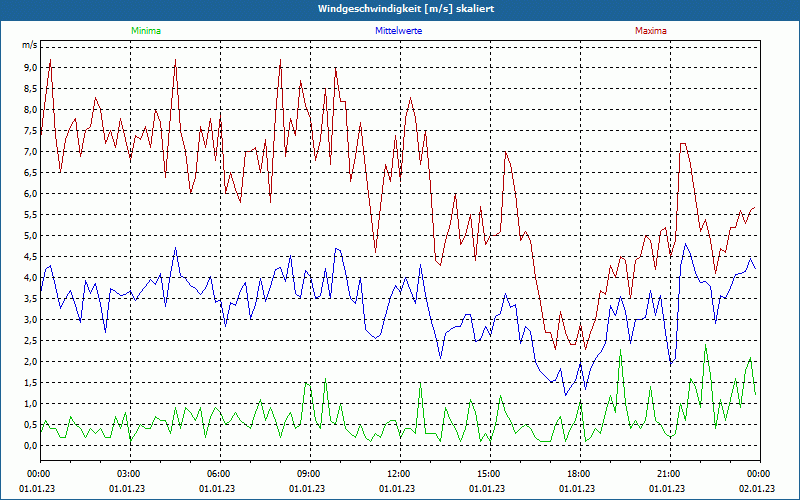Click the 21:00 time label
Screen dimensions: 800x500
pyautogui.click(x=670, y=474)
